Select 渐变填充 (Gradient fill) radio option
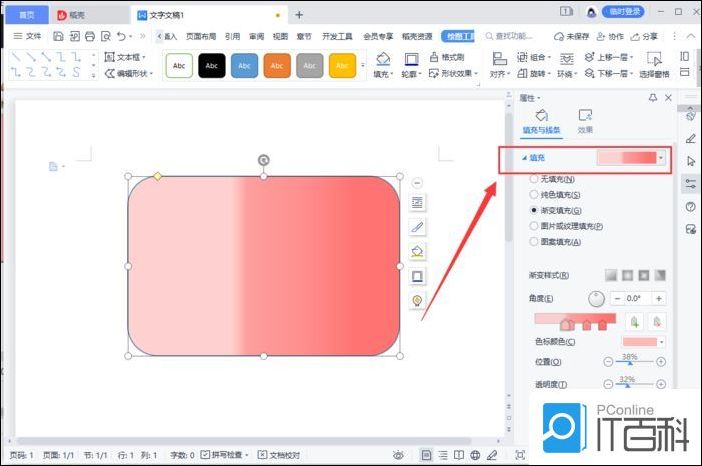The width and height of the screenshot is (702, 466). tap(534, 210)
